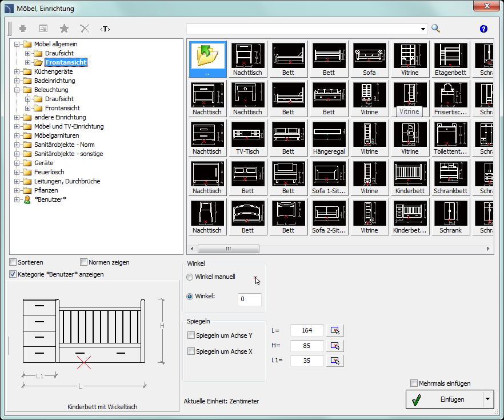Open help via blue question mark icon
The image size is (504, 420).
pos(483,29)
